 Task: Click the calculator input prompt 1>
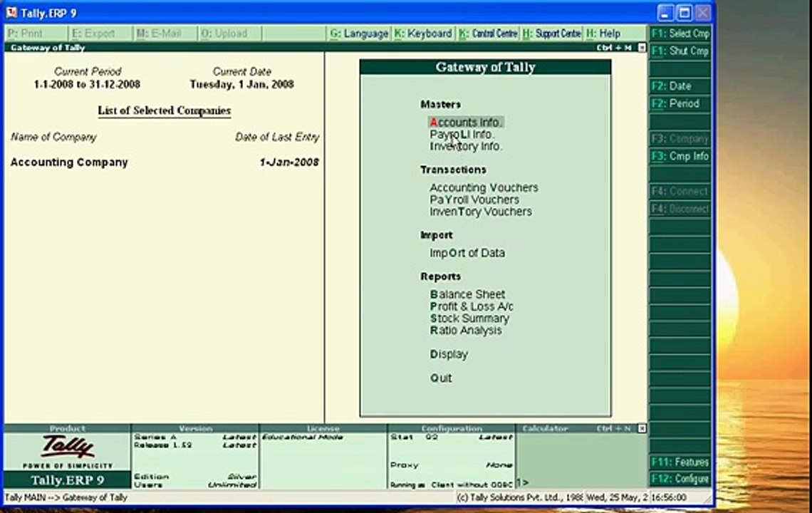pyautogui.click(x=523, y=482)
